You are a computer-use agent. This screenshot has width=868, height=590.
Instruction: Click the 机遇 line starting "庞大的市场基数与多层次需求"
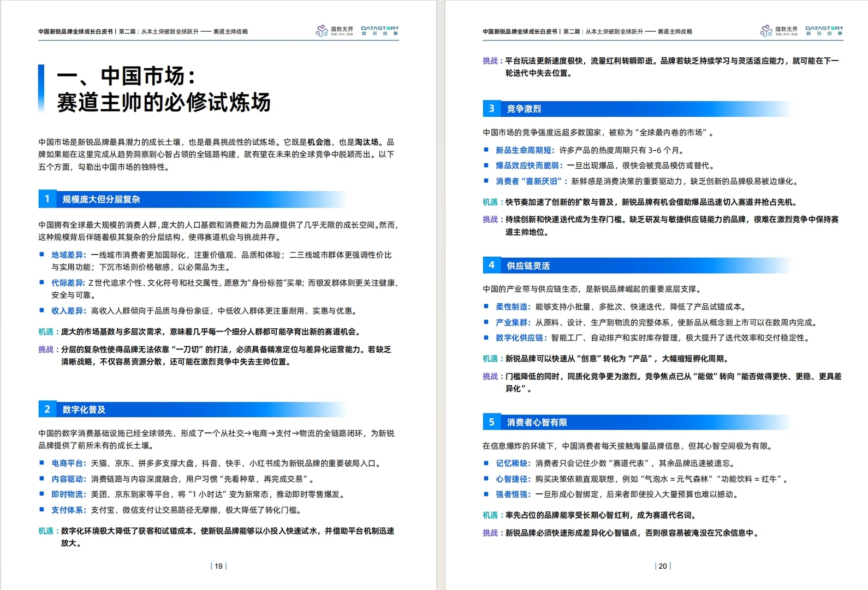pyautogui.click(x=200, y=332)
